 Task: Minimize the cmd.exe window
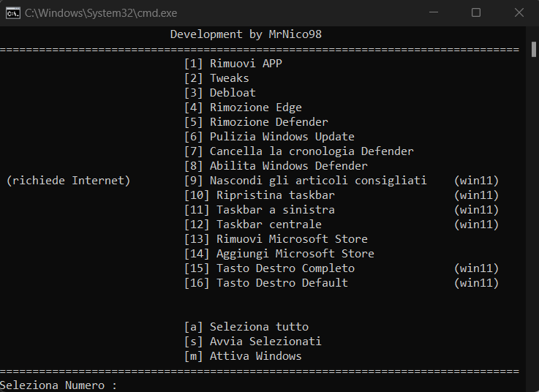coord(436,13)
